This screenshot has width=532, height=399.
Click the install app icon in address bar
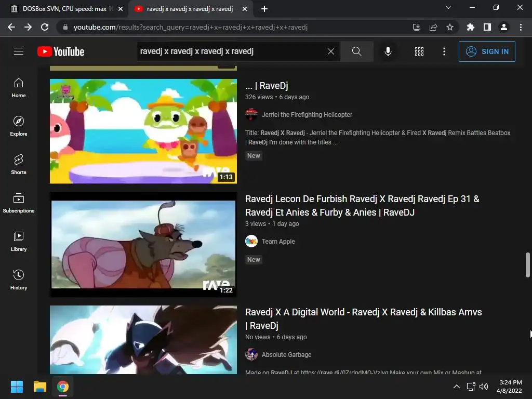[x=416, y=27]
